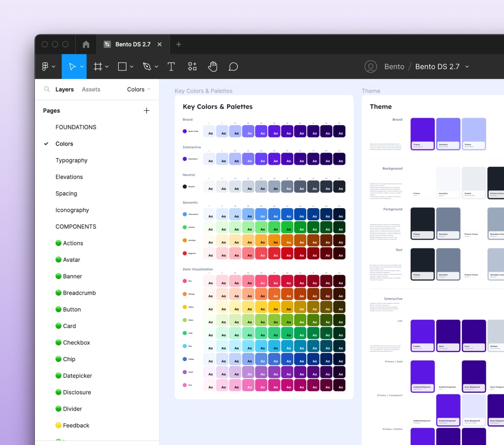The image size is (504, 445).
Task: Select the Typography page in the sidebar
Action: pos(72,160)
